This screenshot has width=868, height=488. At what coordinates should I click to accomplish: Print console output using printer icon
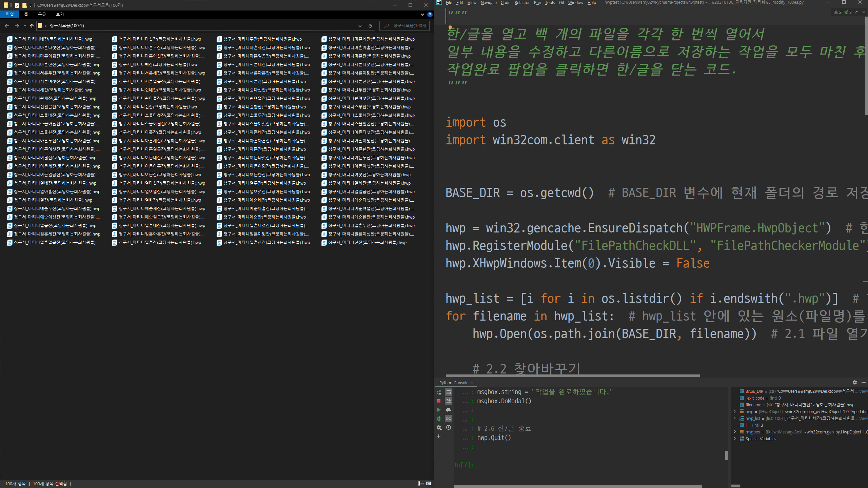[448, 410]
